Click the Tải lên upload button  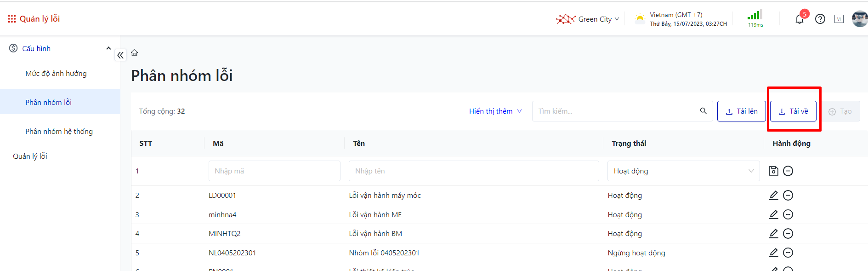click(741, 111)
